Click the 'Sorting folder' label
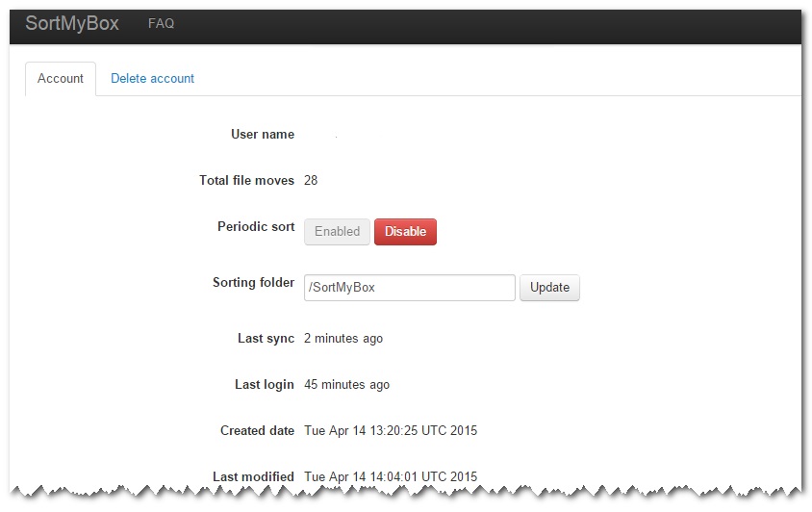 [253, 282]
